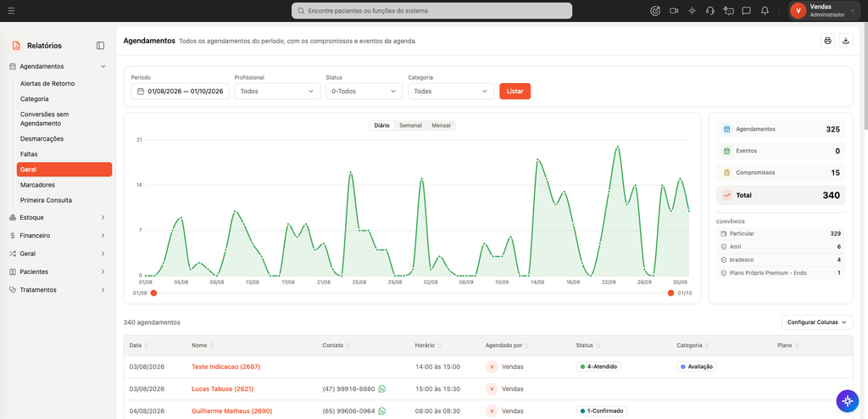This screenshot has height=419, width=868.
Task: Open the headset support icon
Action: click(x=710, y=10)
